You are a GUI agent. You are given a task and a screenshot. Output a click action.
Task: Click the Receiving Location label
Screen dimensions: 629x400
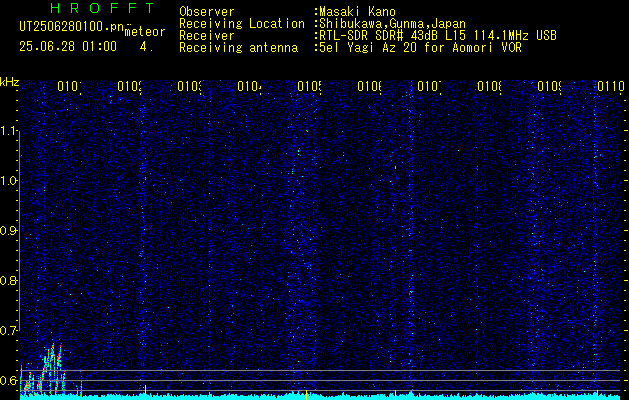(x=242, y=24)
